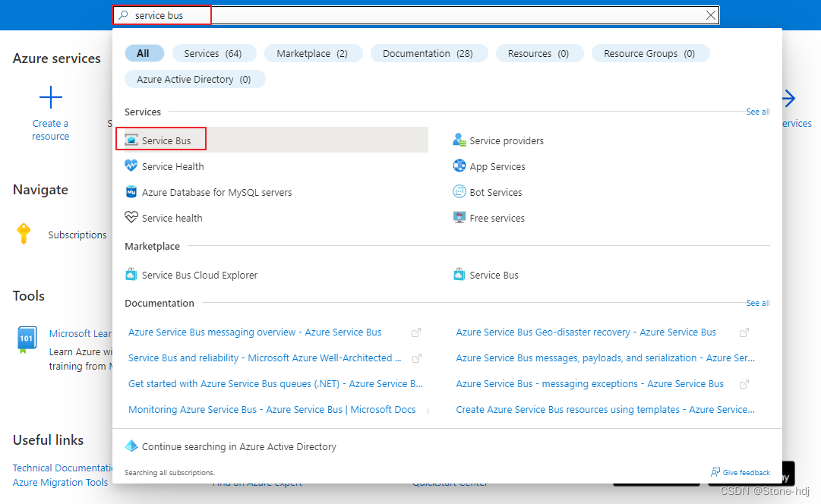The height and width of the screenshot is (504, 821).
Task: Click the Service Bus service icon
Action: pos(131,140)
